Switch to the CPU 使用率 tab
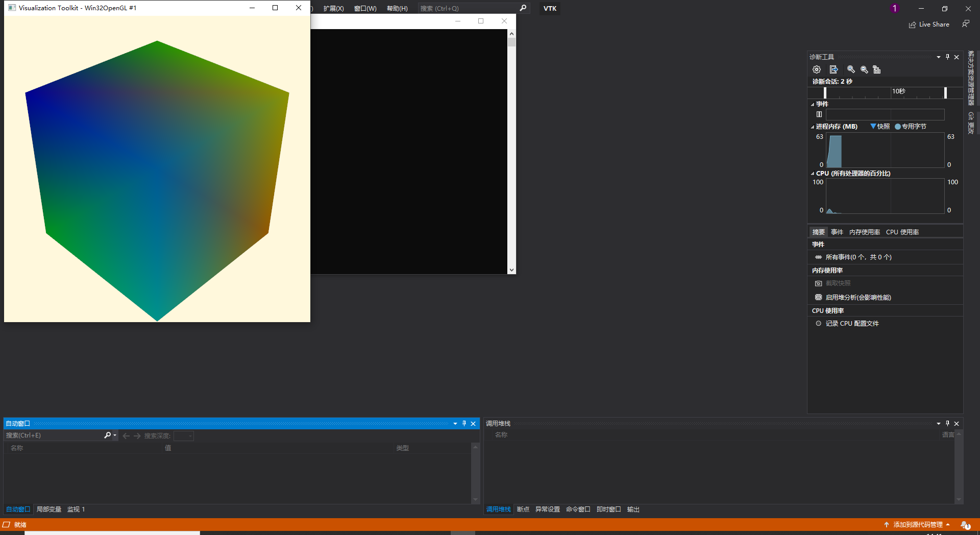The height and width of the screenshot is (535, 980). [x=902, y=232]
